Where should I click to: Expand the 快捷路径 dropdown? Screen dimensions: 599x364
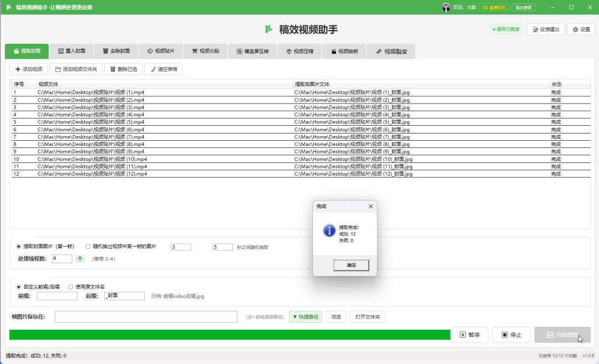[x=305, y=317]
